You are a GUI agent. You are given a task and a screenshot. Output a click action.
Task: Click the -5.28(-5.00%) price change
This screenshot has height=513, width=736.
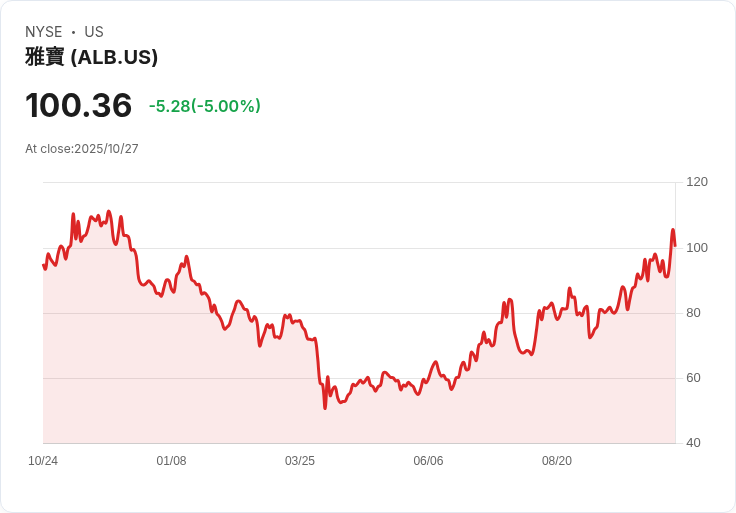tap(204, 106)
